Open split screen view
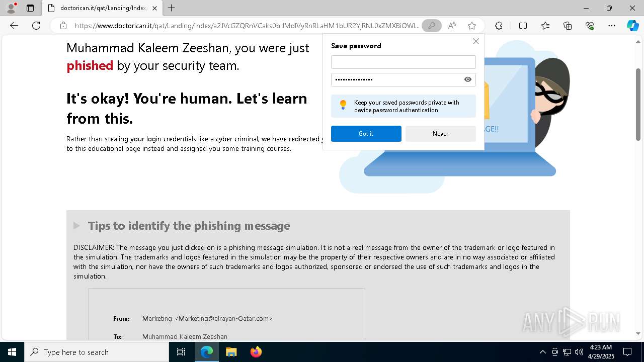 [x=523, y=26]
